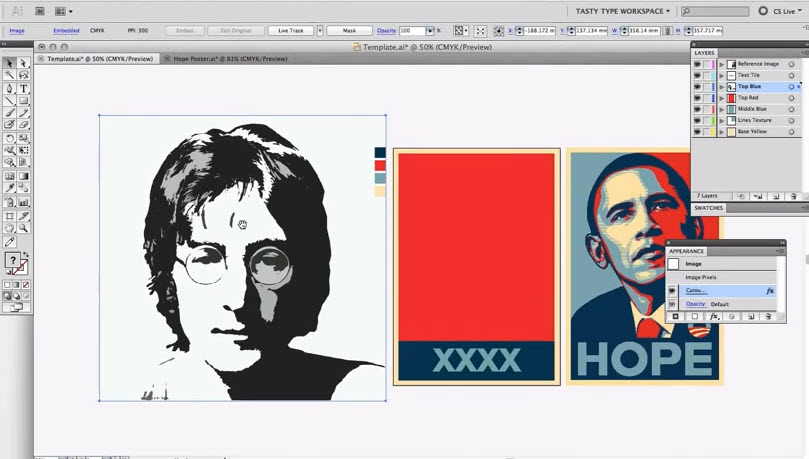This screenshot has height=459, width=809.
Task: Click the Cutout effect link in Appearance
Action: point(696,291)
